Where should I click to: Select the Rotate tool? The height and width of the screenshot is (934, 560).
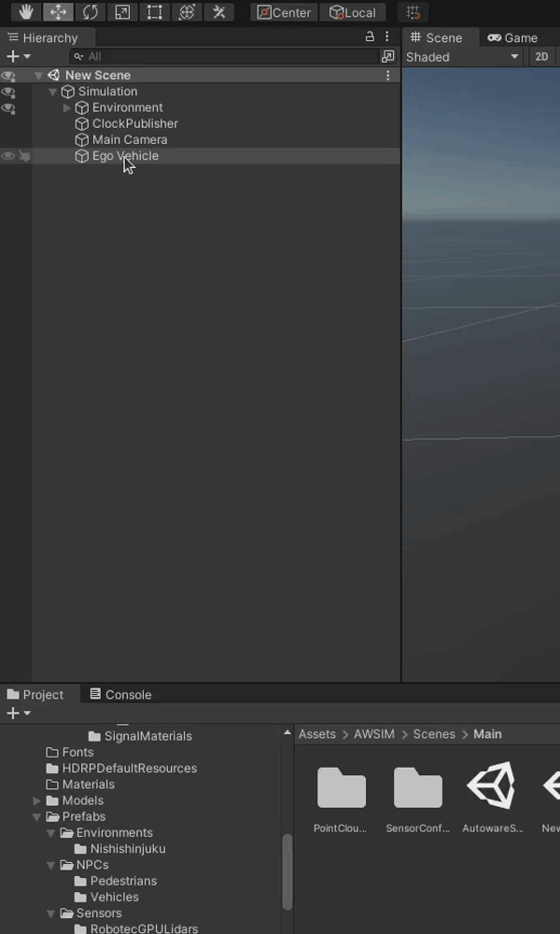coord(90,12)
